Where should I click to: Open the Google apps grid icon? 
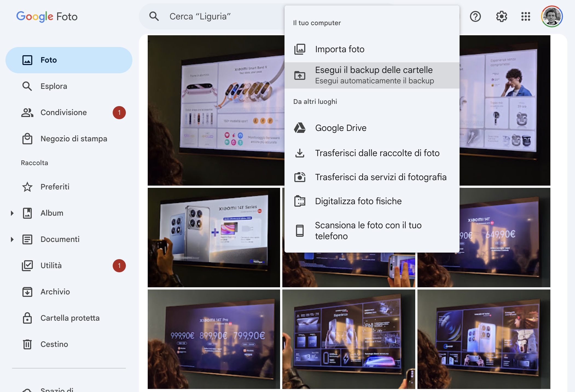point(526,16)
